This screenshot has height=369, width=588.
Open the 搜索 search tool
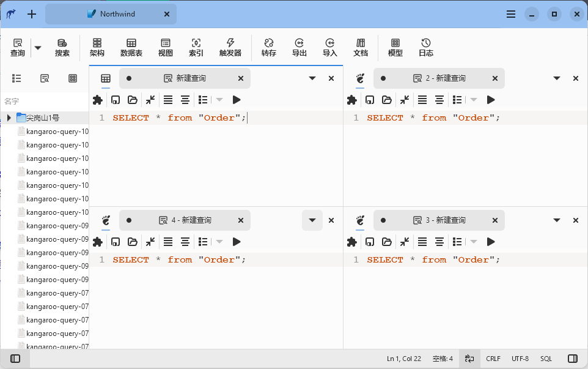coord(62,48)
